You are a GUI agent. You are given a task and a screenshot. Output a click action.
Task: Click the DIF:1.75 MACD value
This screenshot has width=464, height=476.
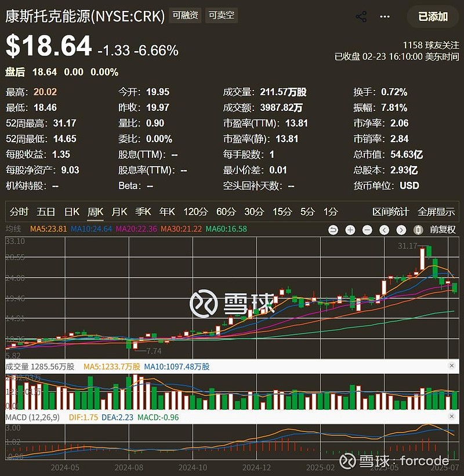click(x=84, y=417)
